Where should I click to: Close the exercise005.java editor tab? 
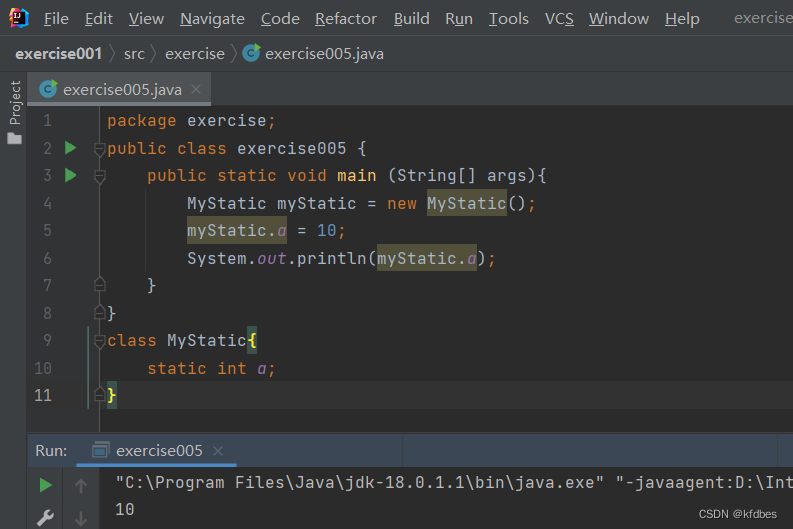(196, 89)
